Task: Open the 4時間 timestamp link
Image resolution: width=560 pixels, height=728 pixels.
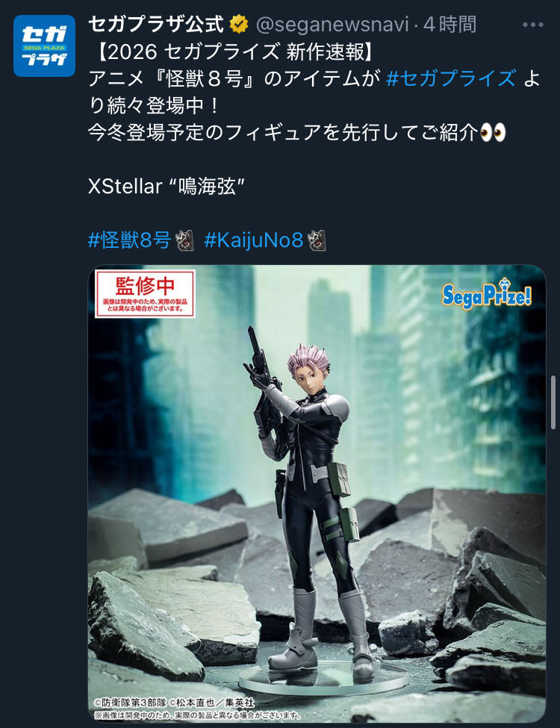Action: click(449, 24)
